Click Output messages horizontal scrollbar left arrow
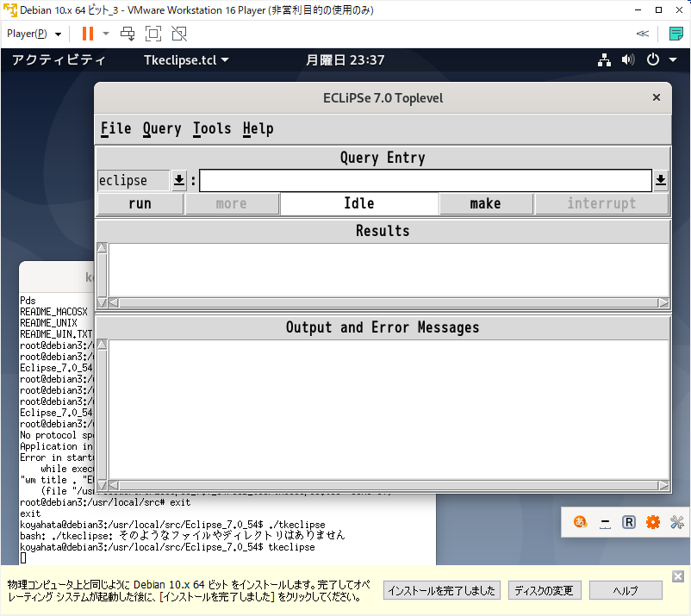Viewport: 691px width, 616px height. 114,486
